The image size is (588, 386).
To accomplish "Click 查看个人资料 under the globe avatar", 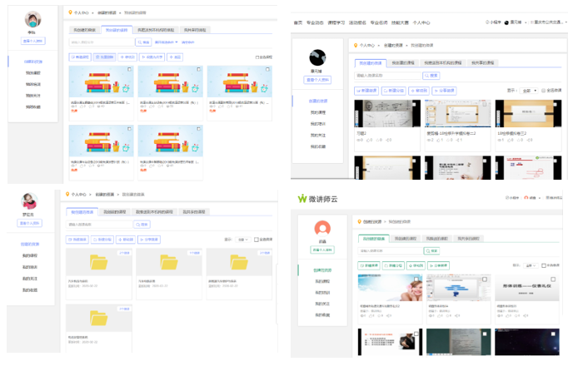I will (317, 80).
